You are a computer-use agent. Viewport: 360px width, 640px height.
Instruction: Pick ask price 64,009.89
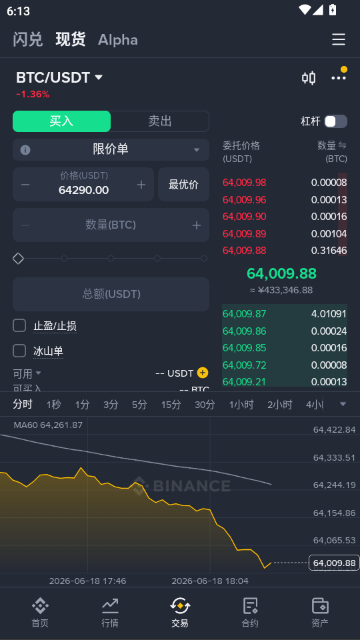pos(244,233)
